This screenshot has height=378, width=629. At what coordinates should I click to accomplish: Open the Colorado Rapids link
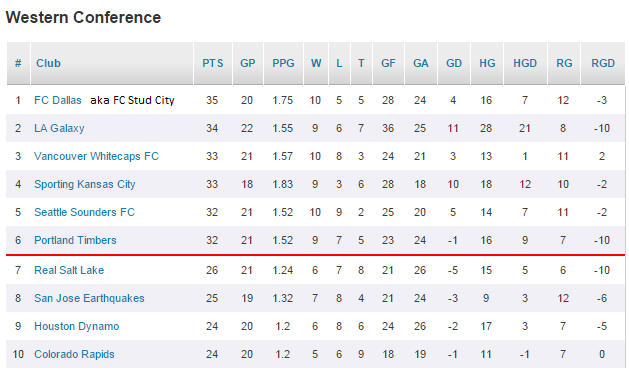pos(74,354)
